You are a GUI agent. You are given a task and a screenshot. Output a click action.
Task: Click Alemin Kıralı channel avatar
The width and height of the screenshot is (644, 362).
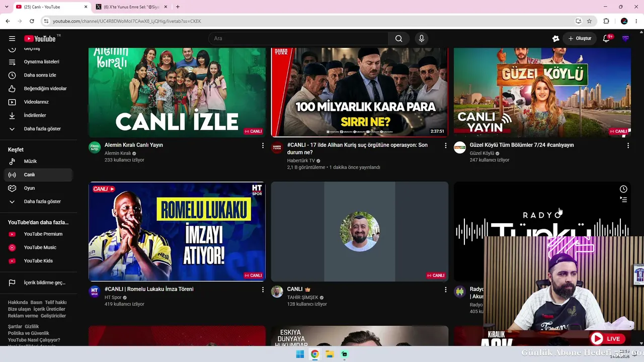(x=95, y=147)
